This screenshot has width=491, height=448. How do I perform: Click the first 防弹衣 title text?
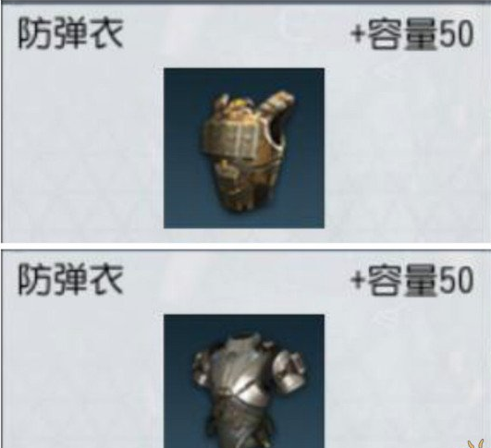(x=70, y=33)
